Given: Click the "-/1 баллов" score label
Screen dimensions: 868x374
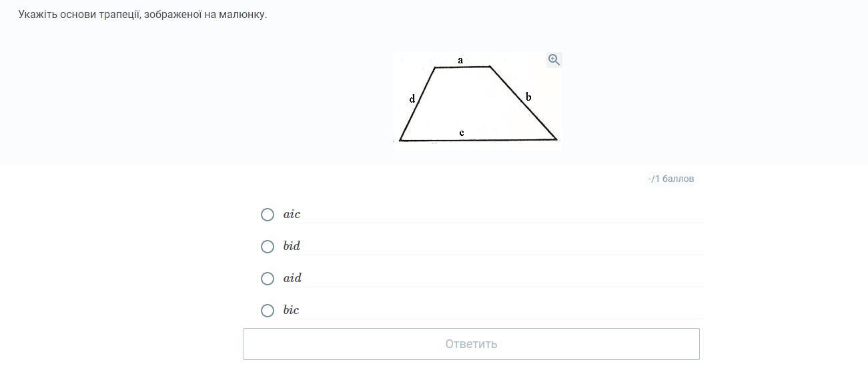Looking at the screenshot, I should pyautogui.click(x=671, y=179).
